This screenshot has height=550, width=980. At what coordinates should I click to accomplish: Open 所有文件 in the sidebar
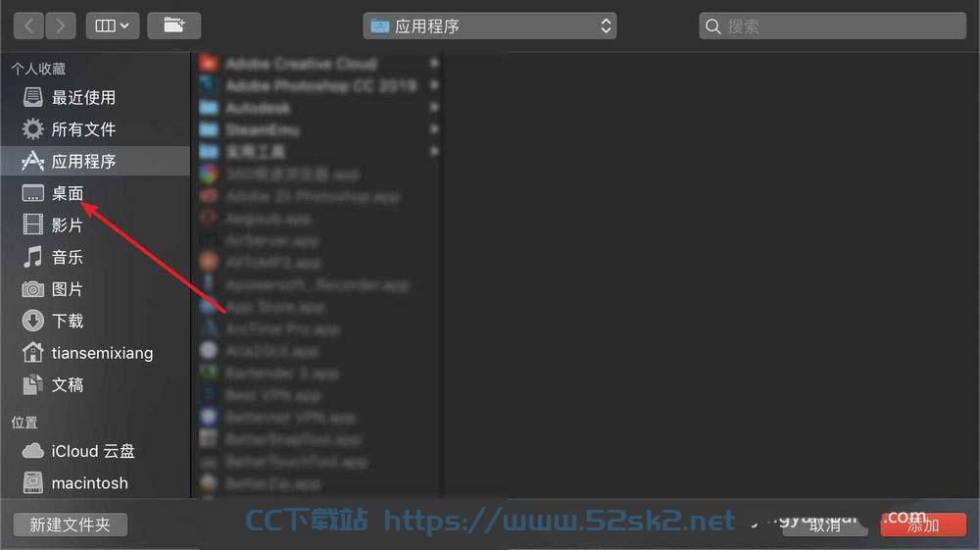point(95,129)
